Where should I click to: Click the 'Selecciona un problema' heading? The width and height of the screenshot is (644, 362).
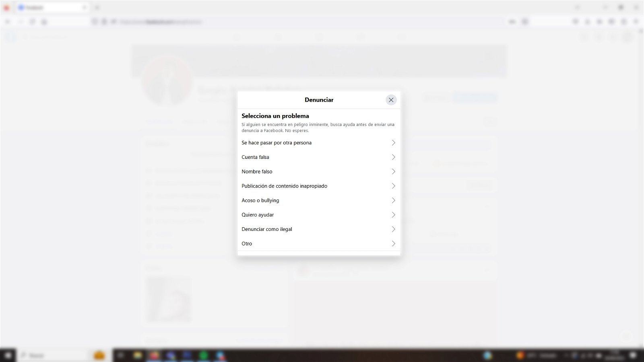point(275,116)
